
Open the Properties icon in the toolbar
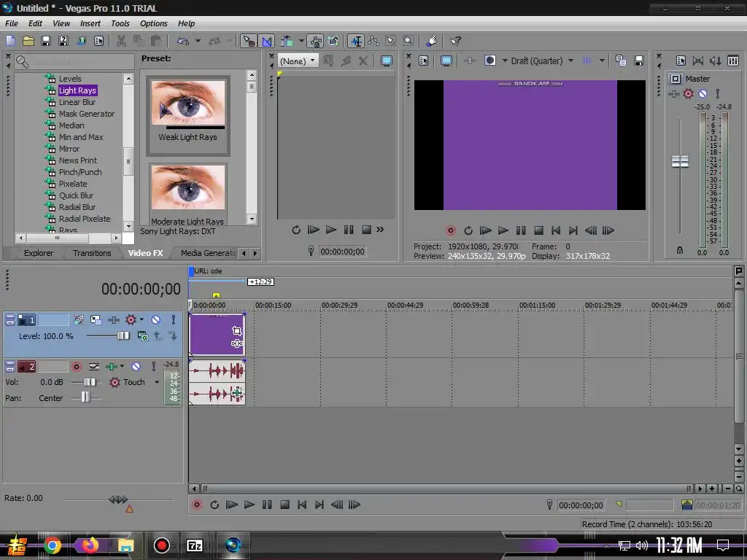point(98,41)
